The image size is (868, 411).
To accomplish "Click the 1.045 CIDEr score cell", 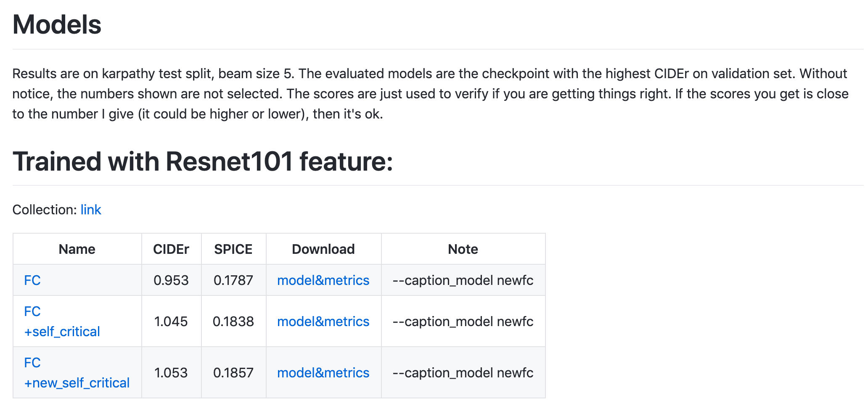I will pos(171,321).
